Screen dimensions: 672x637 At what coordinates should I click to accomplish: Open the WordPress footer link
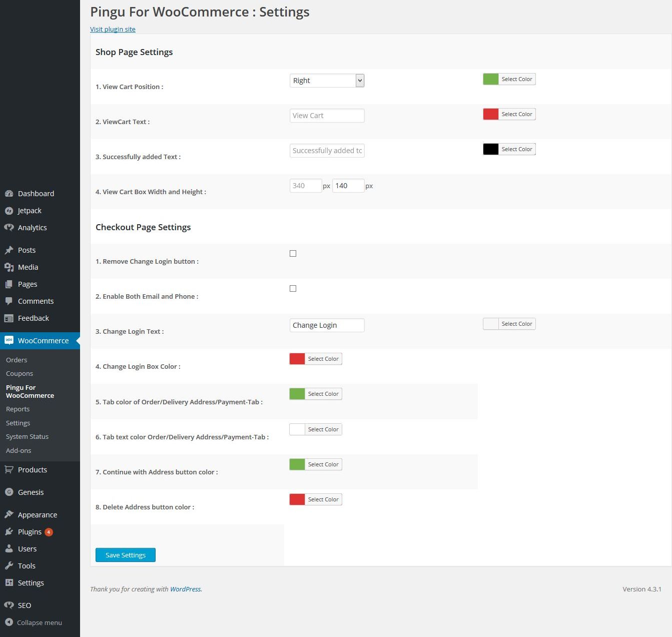coord(185,589)
